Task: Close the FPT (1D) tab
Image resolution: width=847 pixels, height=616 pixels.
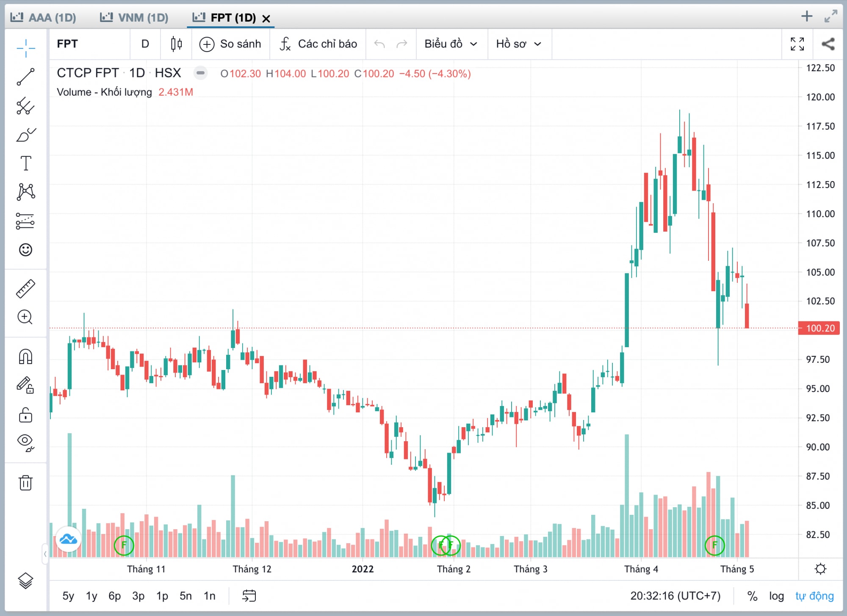Action: click(266, 19)
